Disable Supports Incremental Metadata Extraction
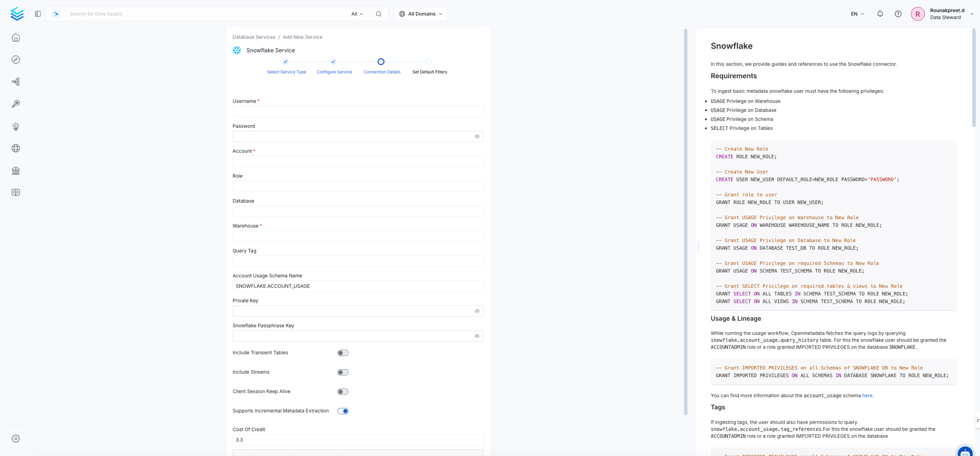 point(343,411)
